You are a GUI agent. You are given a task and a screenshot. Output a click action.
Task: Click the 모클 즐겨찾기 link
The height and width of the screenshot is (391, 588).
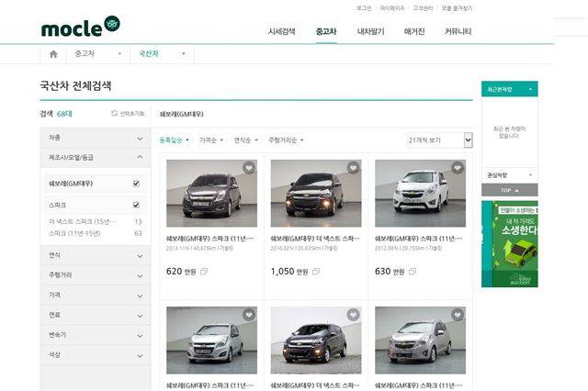pos(457,8)
